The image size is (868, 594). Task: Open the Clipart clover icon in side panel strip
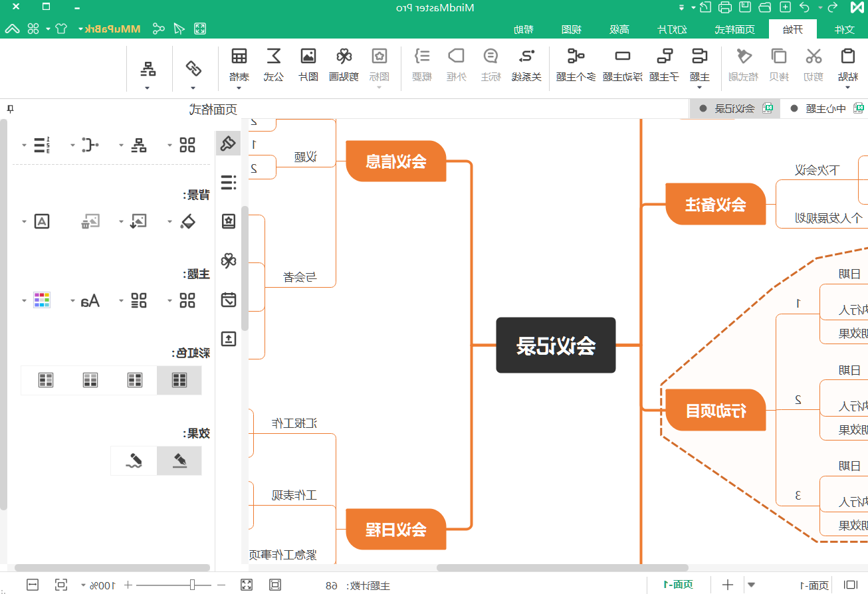point(229,260)
